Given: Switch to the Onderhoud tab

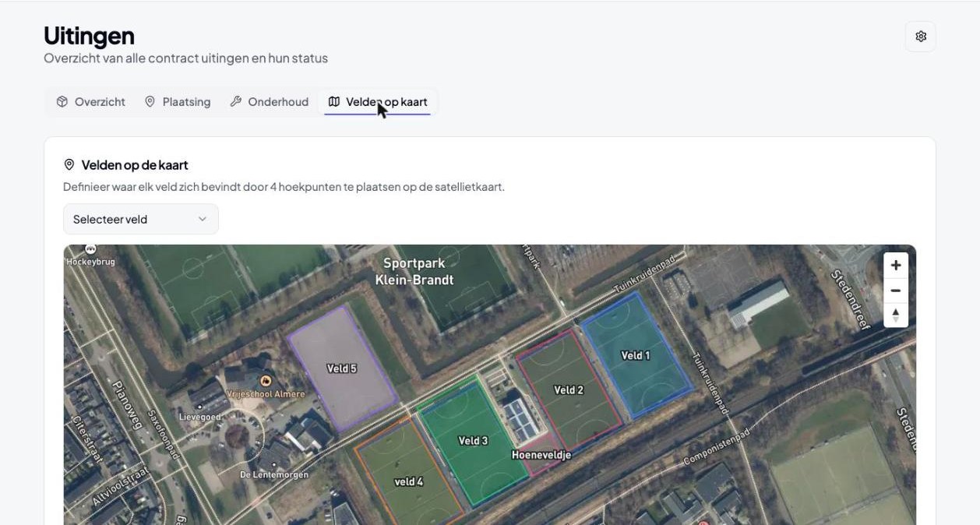Looking at the screenshot, I should (x=270, y=102).
